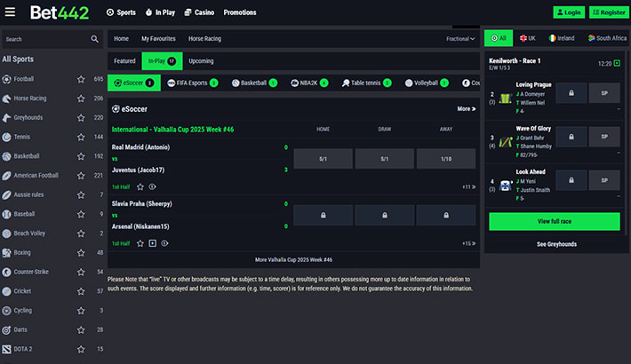
Task: Favourite Greyhounds with its star
Action: [81, 118]
